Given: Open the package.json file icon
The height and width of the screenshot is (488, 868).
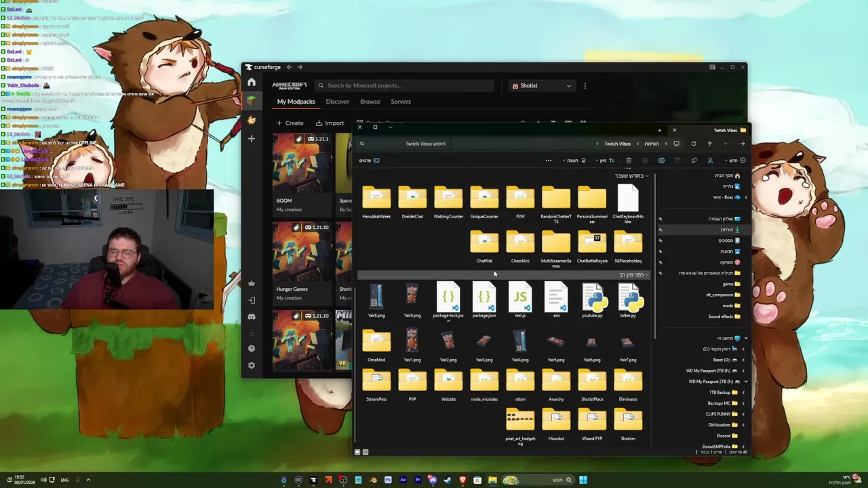Looking at the screenshot, I should click(x=484, y=301).
